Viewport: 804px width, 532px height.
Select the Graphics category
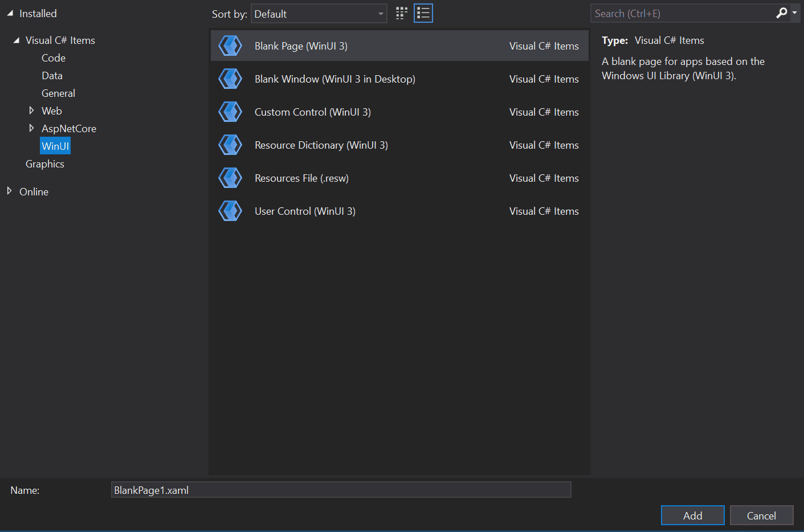click(45, 164)
